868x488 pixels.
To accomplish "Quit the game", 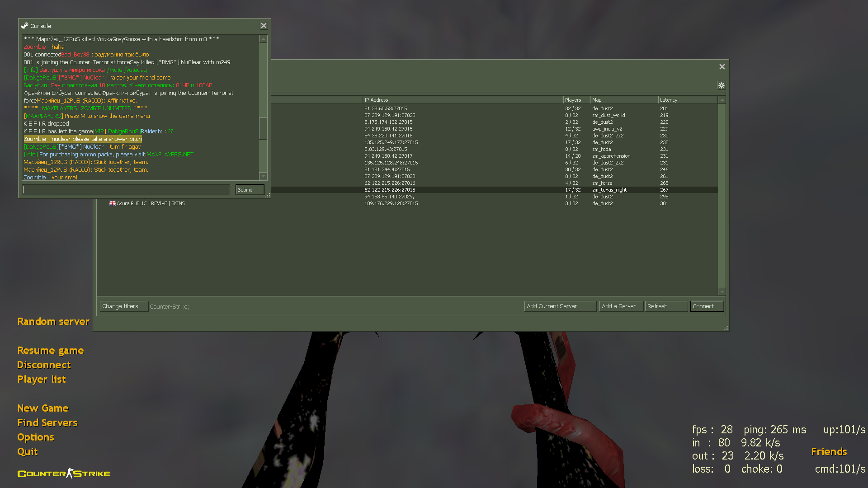I will [x=28, y=451].
